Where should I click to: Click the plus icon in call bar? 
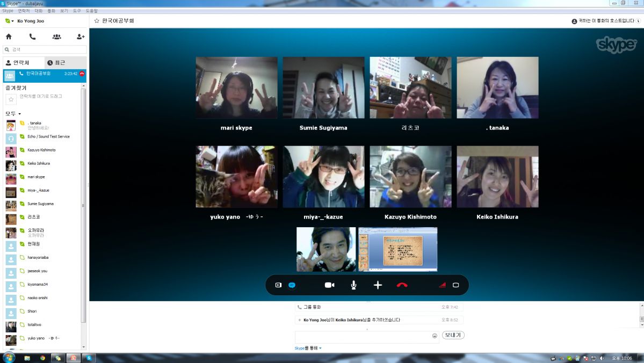[x=378, y=285]
